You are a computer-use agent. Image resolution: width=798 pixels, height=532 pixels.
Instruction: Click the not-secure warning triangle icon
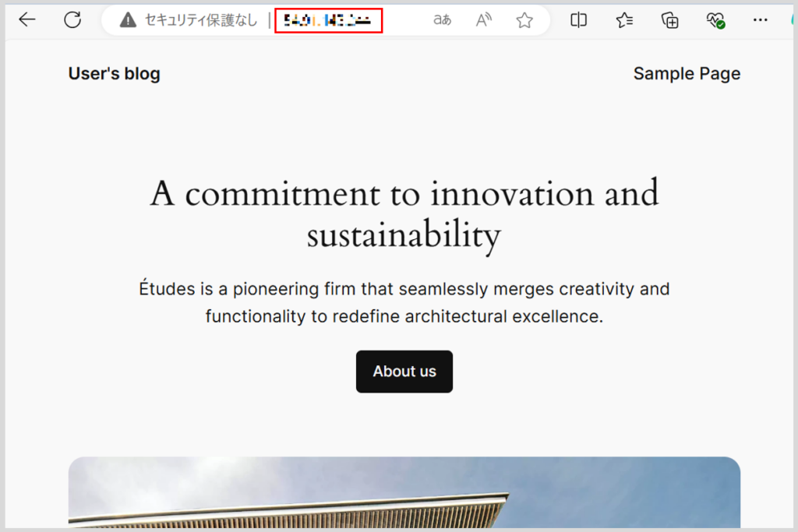(x=128, y=20)
